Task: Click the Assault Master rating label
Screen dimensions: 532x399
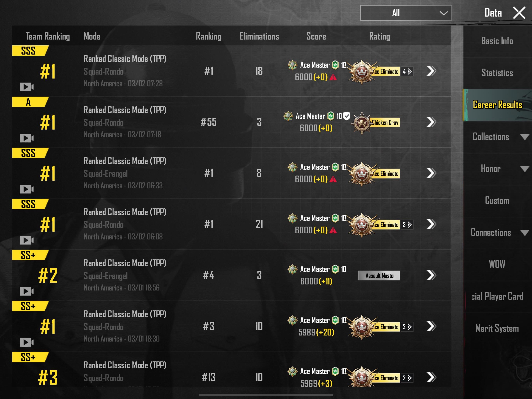Action: pyautogui.click(x=379, y=275)
